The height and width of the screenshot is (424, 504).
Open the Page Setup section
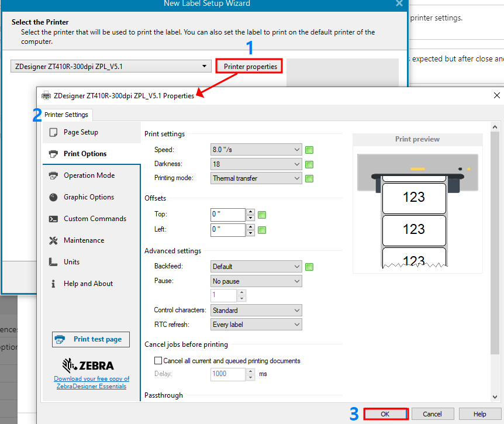(79, 132)
